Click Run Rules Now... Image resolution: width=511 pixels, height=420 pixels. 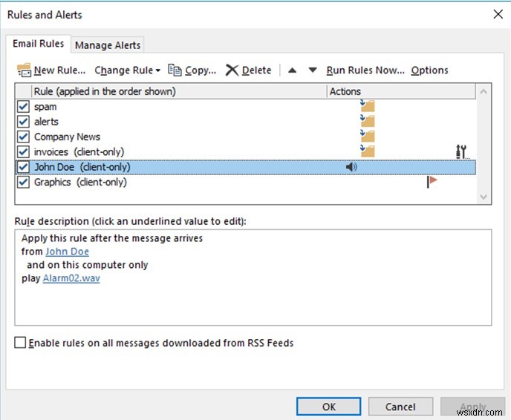point(365,70)
